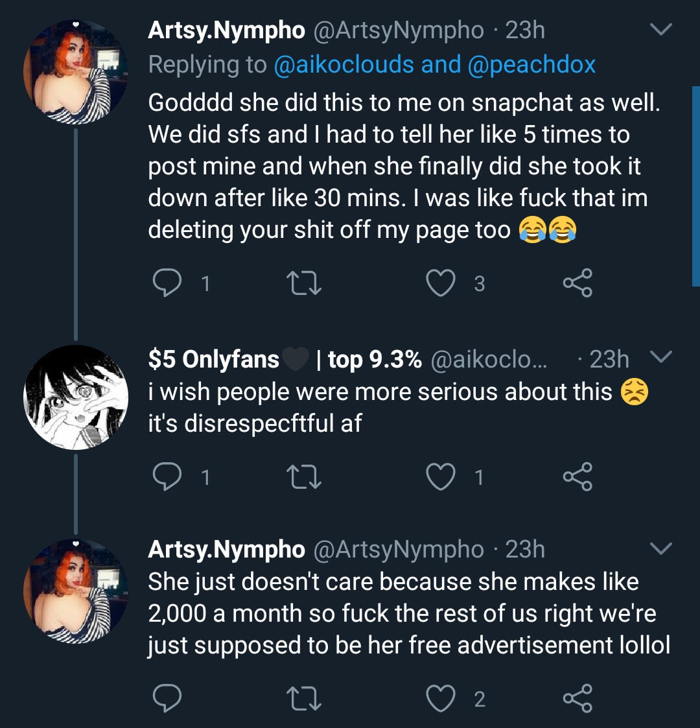
Task: Expand options chevron on $5 Onlyfans tweet
Action: click(660, 357)
